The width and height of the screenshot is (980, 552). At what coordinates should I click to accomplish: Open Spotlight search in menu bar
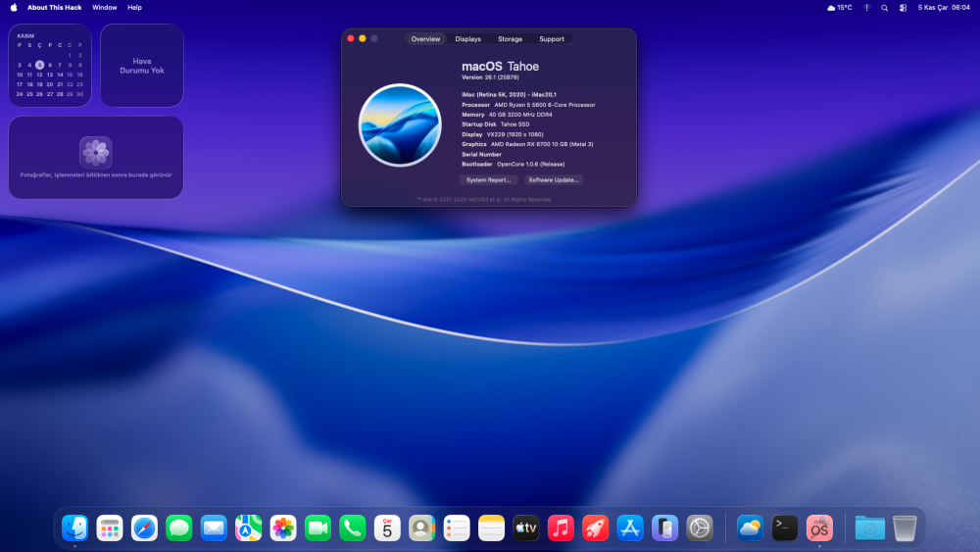tap(884, 8)
